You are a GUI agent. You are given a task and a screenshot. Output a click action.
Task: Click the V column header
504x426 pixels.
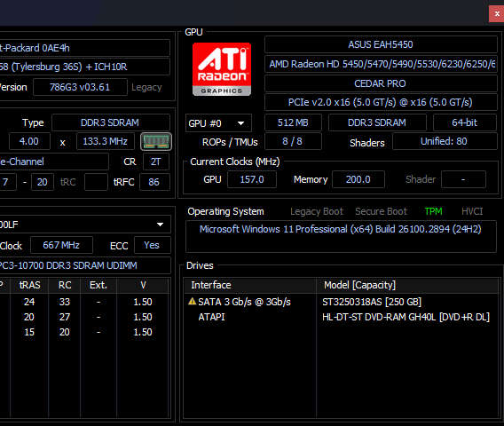[143, 285]
